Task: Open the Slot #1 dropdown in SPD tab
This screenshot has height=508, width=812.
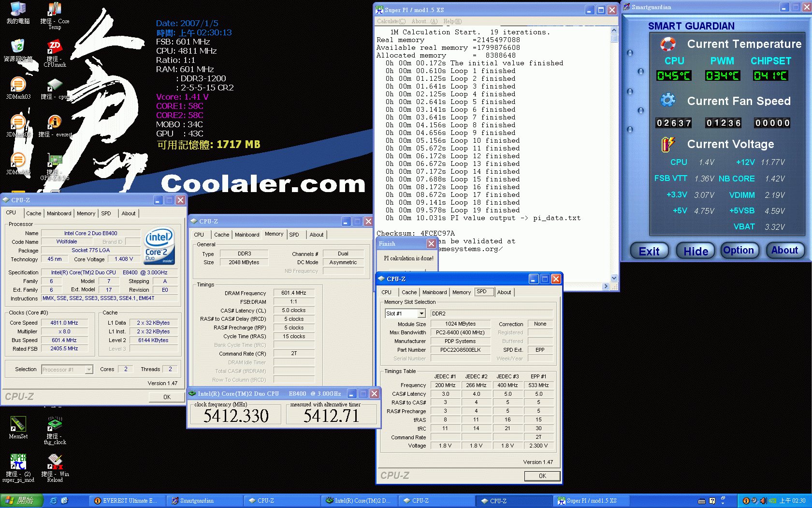Action: [421, 314]
